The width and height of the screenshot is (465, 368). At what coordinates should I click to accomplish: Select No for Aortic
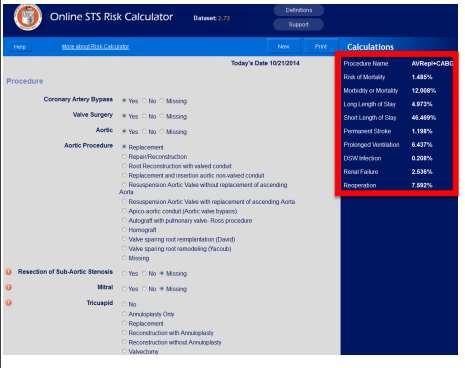pos(144,131)
